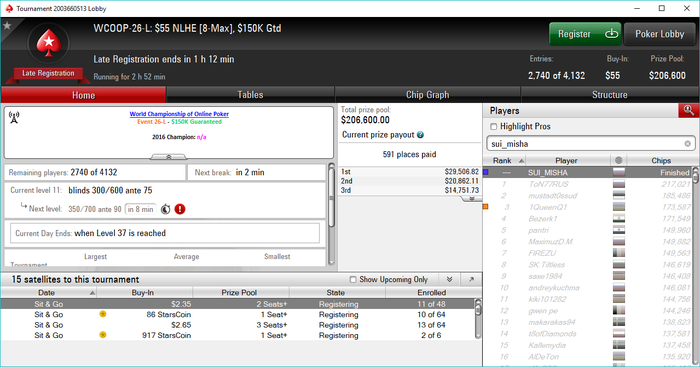Select player FIREZU in the list
Image resolution: width=700 pixels, height=367 pixels.
[587, 253]
